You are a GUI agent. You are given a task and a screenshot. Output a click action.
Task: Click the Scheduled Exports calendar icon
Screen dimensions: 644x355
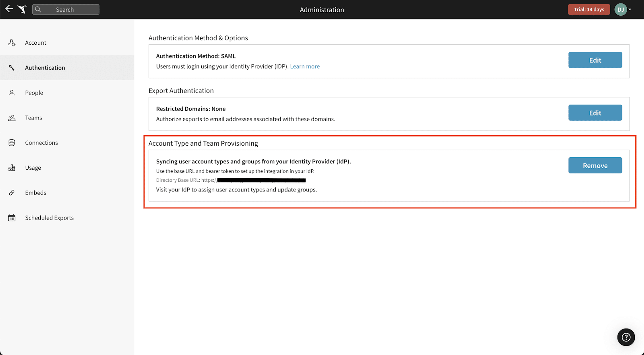[x=12, y=218]
